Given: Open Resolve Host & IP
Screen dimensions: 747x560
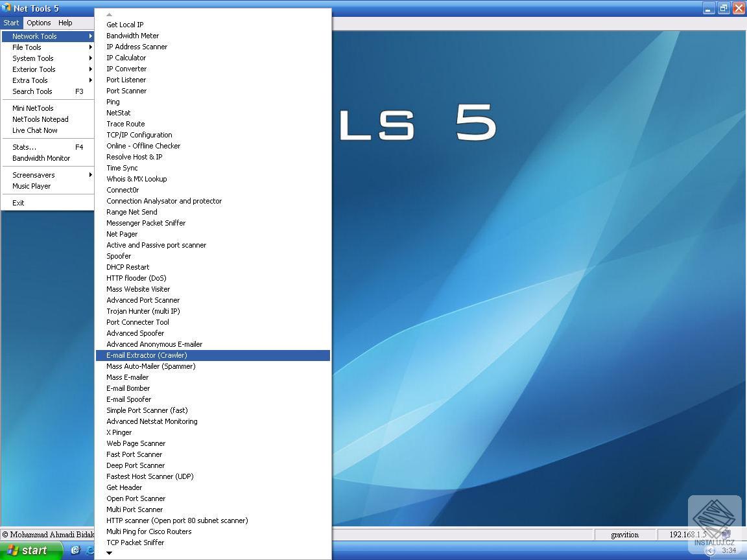Looking at the screenshot, I should tap(213, 157).
